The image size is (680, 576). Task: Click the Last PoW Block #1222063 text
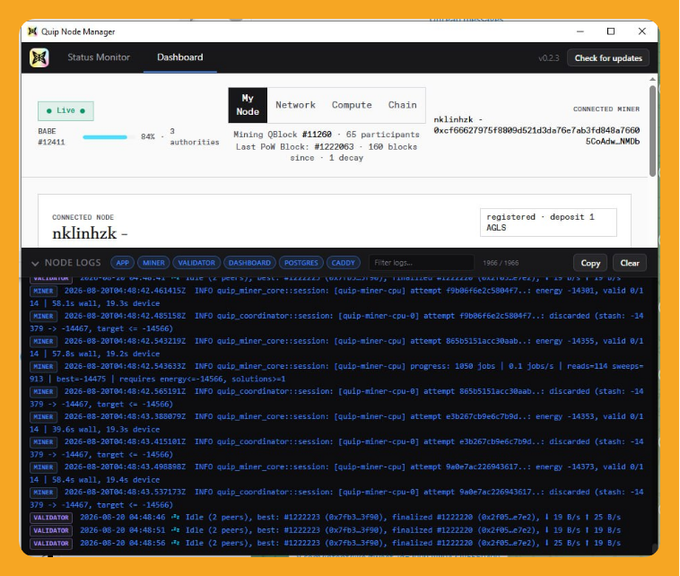294,147
